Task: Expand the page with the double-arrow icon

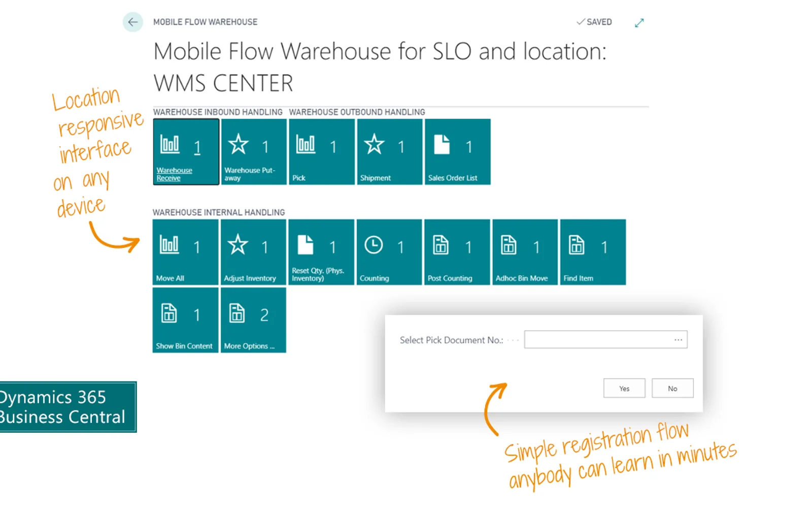Action: (639, 23)
